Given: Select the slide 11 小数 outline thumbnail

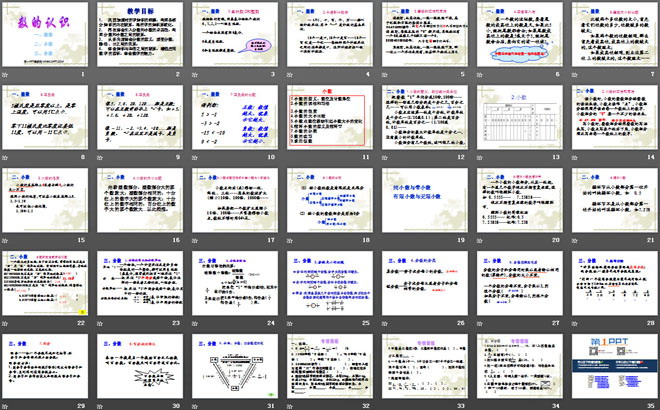Looking at the screenshot, I should [x=330, y=117].
